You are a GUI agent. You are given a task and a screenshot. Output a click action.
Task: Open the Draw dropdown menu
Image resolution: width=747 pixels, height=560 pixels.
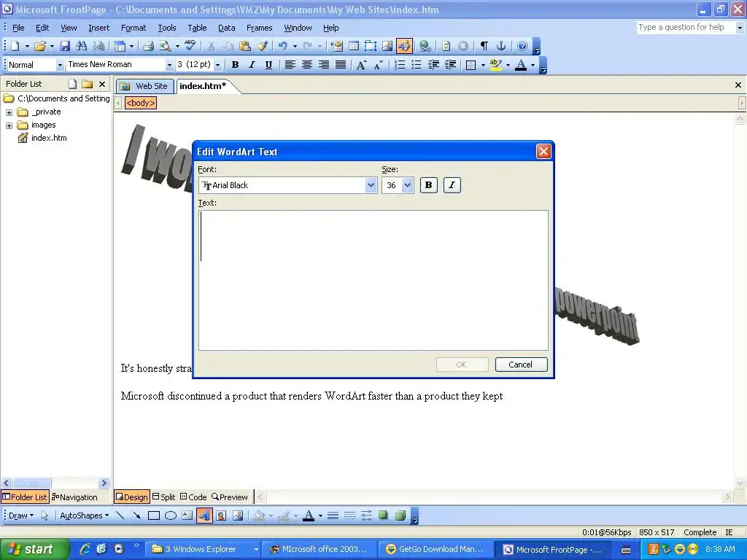21,516
